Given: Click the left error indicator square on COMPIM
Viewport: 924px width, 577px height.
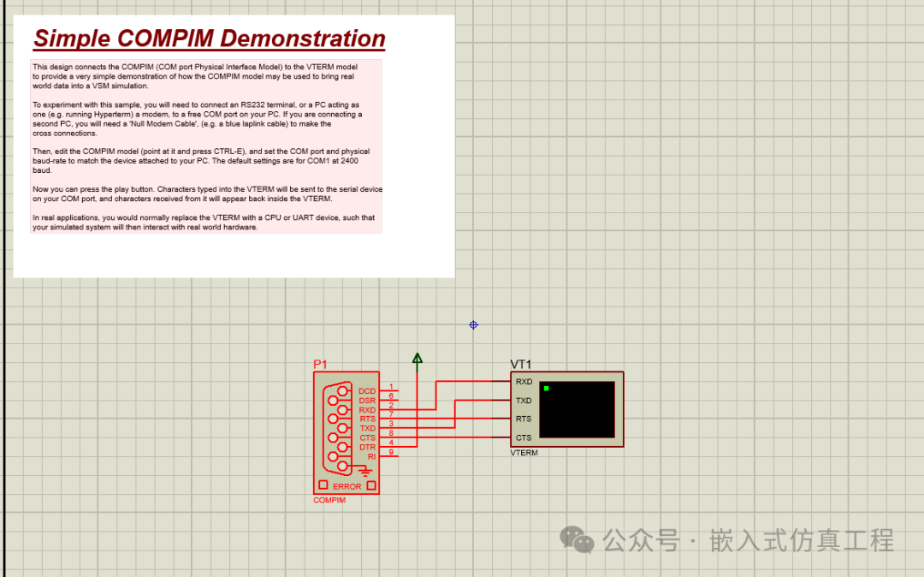Looking at the screenshot, I should pyautogui.click(x=323, y=485).
